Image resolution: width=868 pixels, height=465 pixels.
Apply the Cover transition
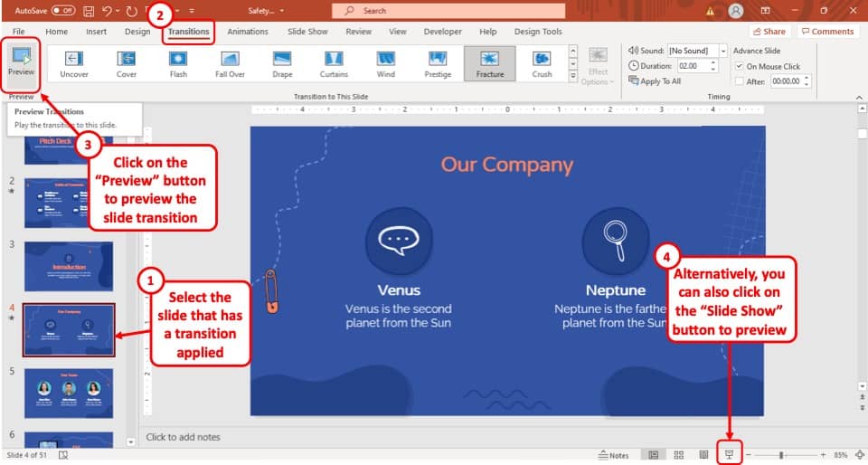(x=127, y=64)
